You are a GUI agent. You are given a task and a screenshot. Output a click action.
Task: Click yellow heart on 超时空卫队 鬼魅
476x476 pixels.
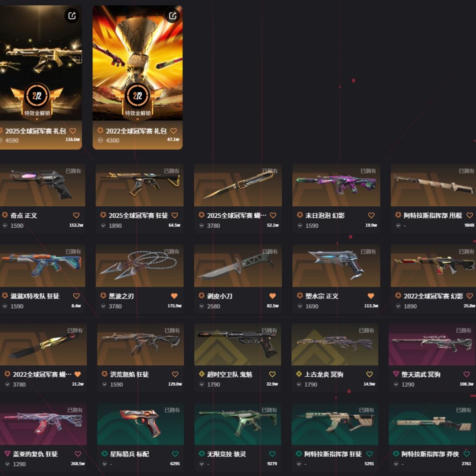pyautogui.click(x=272, y=374)
